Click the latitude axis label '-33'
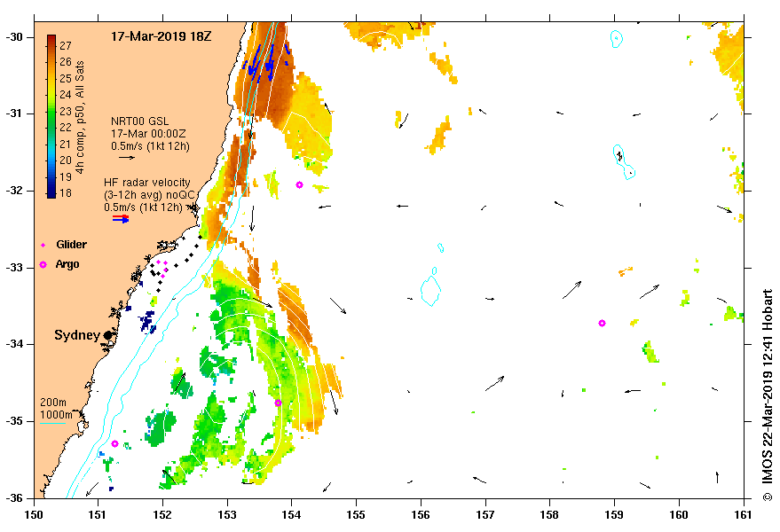 [14, 268]
